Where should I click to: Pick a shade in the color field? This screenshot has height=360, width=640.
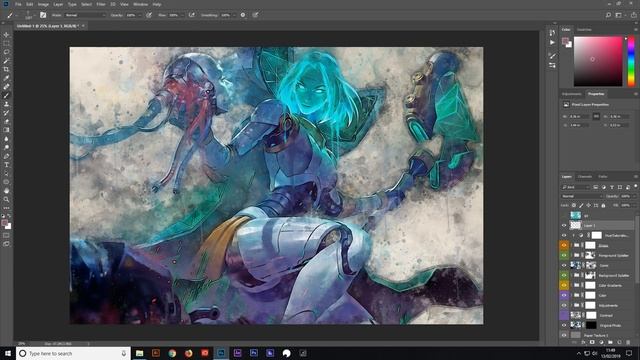(598, 61)
